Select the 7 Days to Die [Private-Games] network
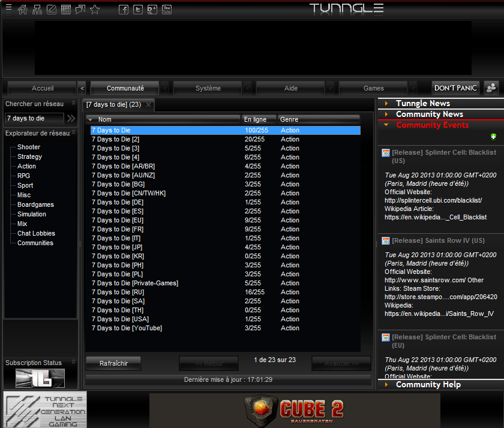504x428 pixels. click(226, 283)
